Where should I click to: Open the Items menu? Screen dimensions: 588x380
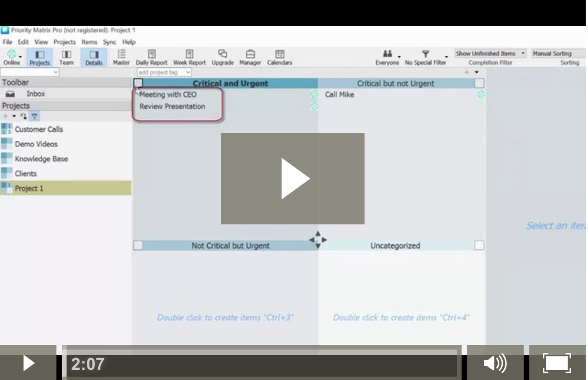(89, 42)
